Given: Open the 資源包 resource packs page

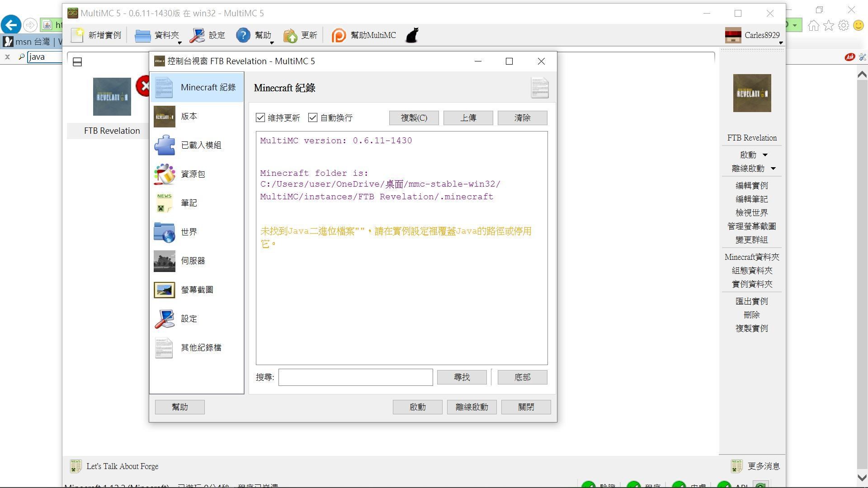Looking at the screenshot, I should pyautogui.click(x=197, y=174).
